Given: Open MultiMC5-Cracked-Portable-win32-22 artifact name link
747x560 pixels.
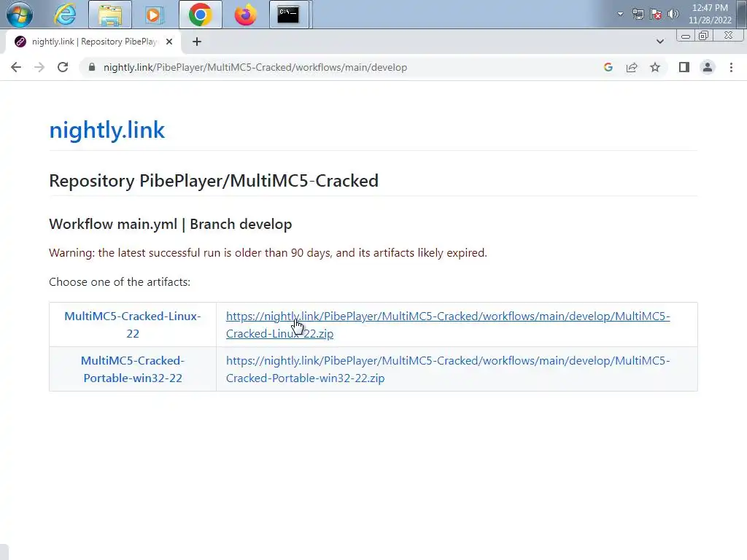Looking at the screenshot, I should 133,369.
